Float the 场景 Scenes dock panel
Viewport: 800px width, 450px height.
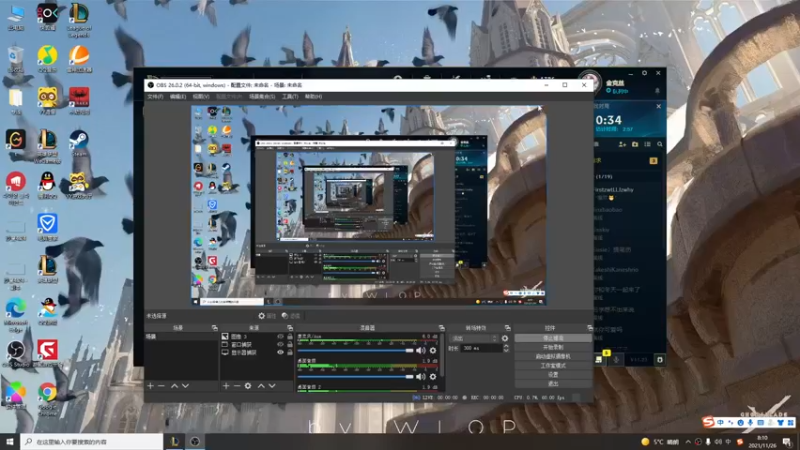(x=214, y=328)
